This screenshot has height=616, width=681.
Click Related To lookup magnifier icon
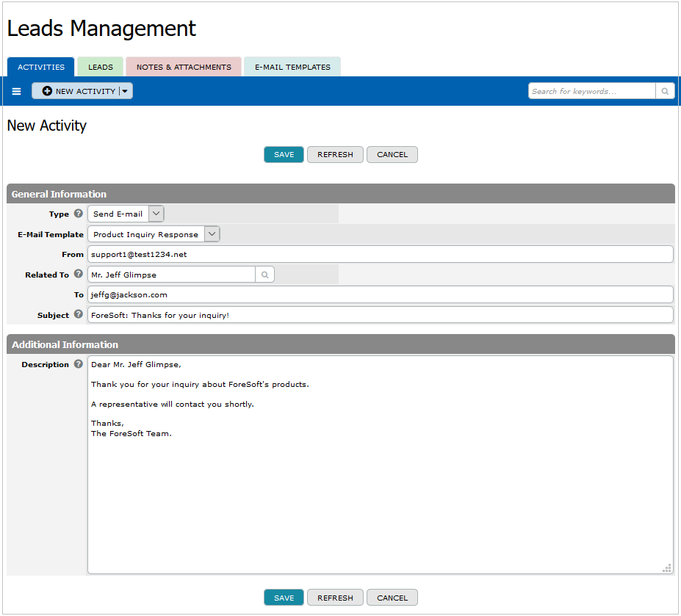(264, 275)
